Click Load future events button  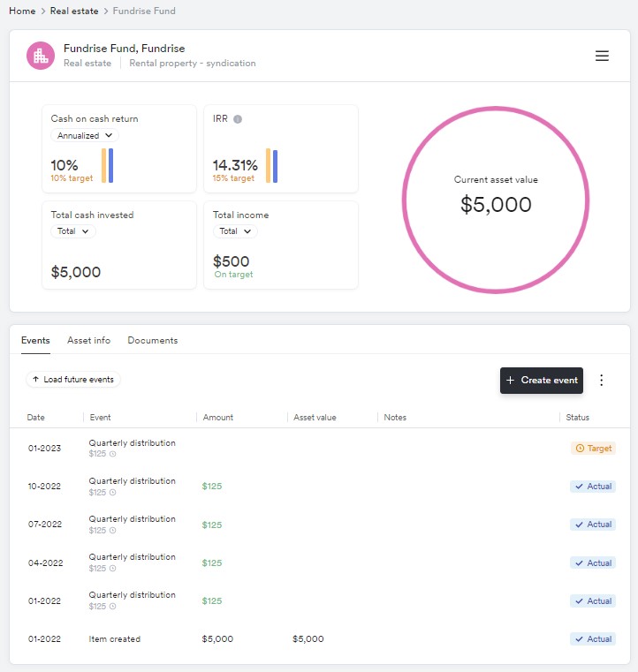click(x=72, y=380)
